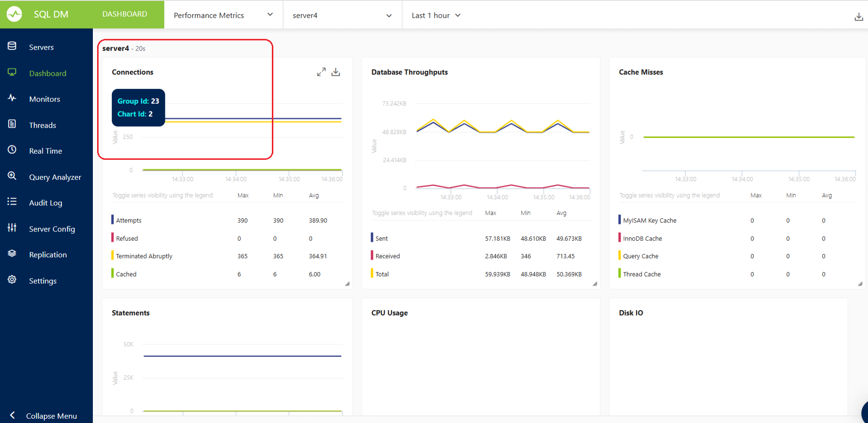
Task: Click the Replication layers icon
Action: (x=12, y=254)
